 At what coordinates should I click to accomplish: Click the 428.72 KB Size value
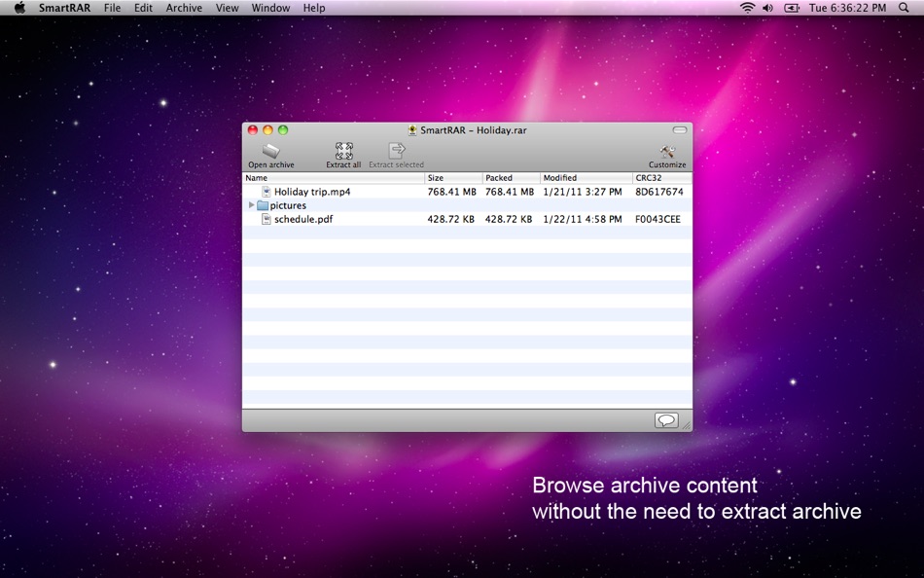pyautogui.click(x=450, y=219)
